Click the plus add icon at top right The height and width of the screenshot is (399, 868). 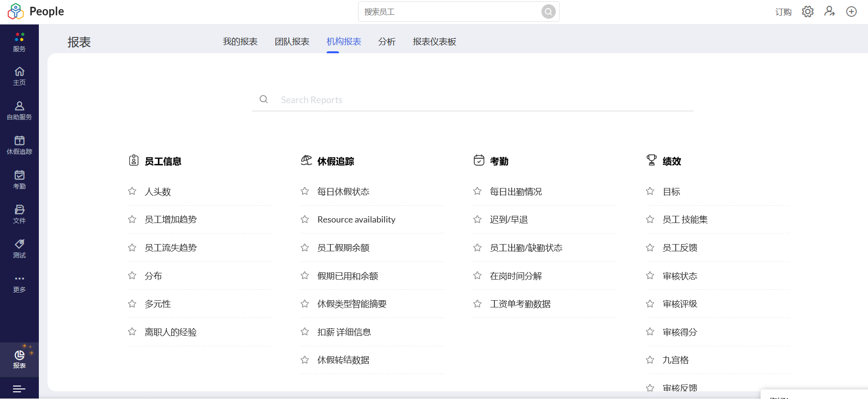coord(851,12)
